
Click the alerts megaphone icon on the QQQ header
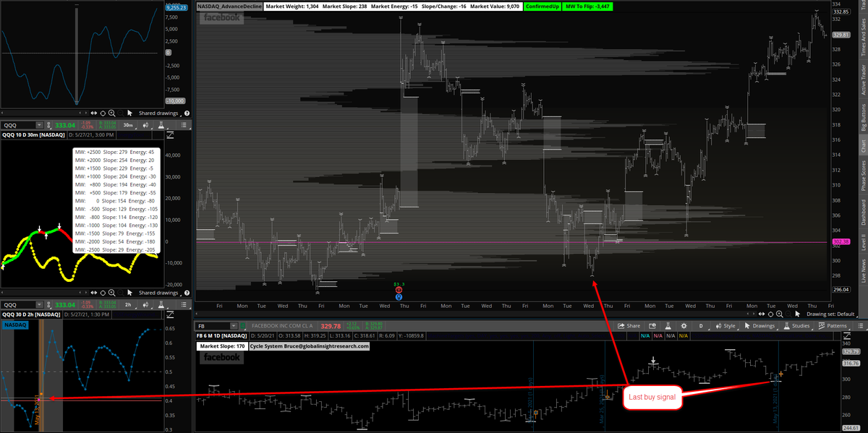click(x=145, y=125)
